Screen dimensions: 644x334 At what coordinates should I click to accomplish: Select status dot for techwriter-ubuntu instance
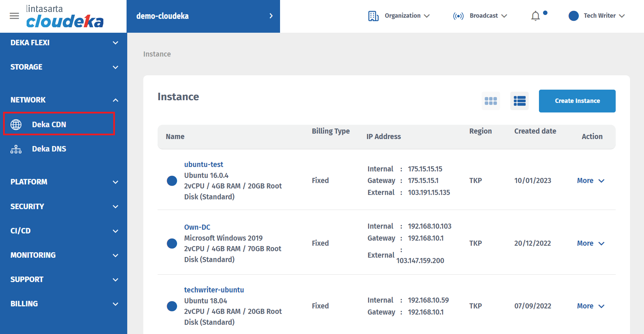click(172, 306)
